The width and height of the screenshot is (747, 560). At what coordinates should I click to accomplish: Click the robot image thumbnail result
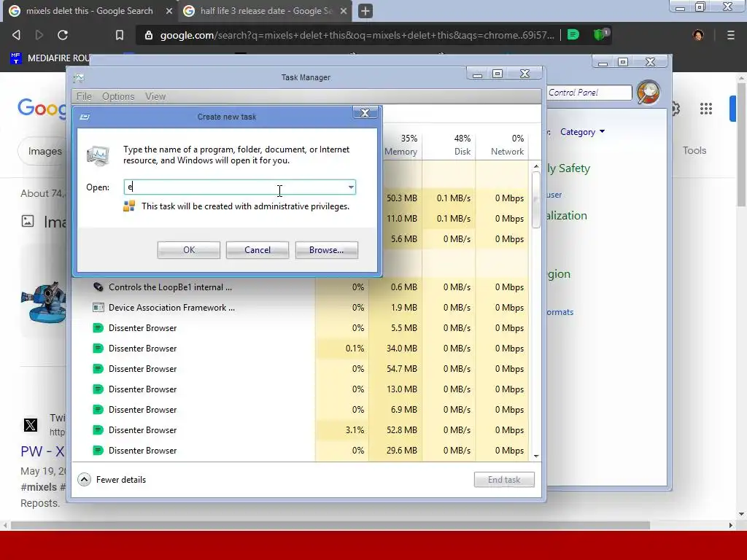coord(44,302)
